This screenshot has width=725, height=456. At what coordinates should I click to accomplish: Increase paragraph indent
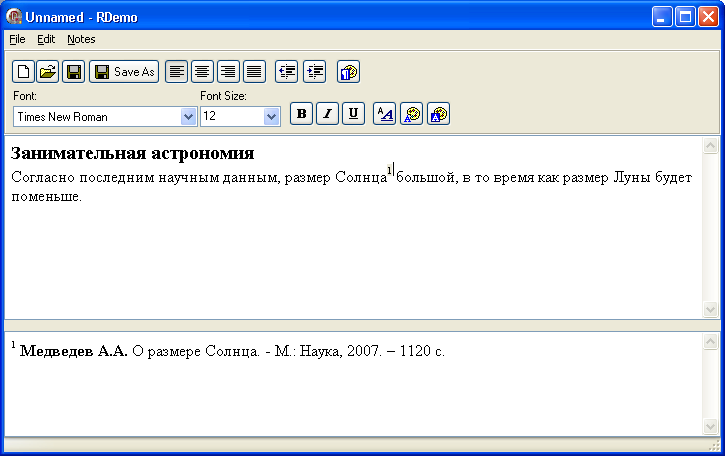314,72
